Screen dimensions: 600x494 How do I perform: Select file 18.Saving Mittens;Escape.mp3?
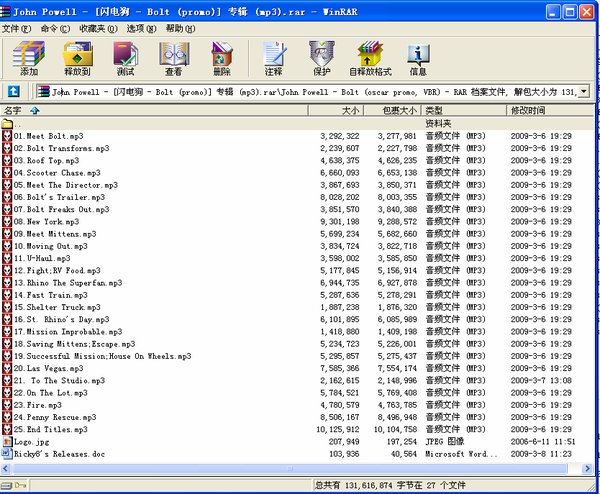click(75, 344)
